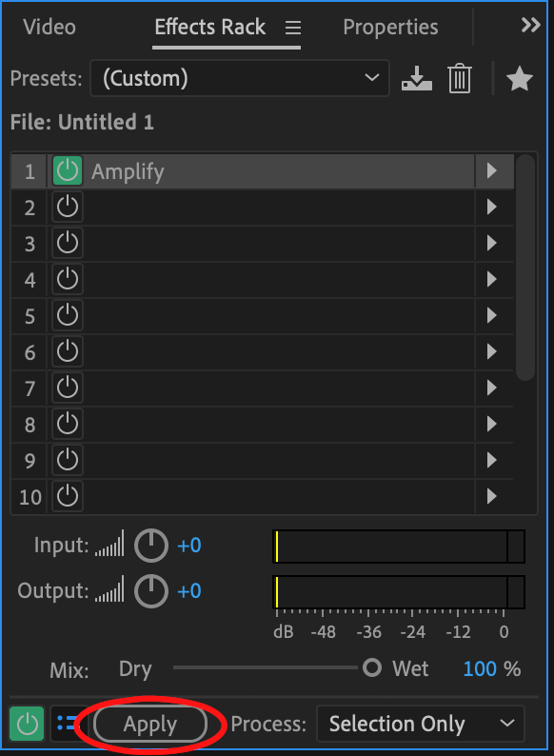Toggle the main rack power button

click(27, 724)
